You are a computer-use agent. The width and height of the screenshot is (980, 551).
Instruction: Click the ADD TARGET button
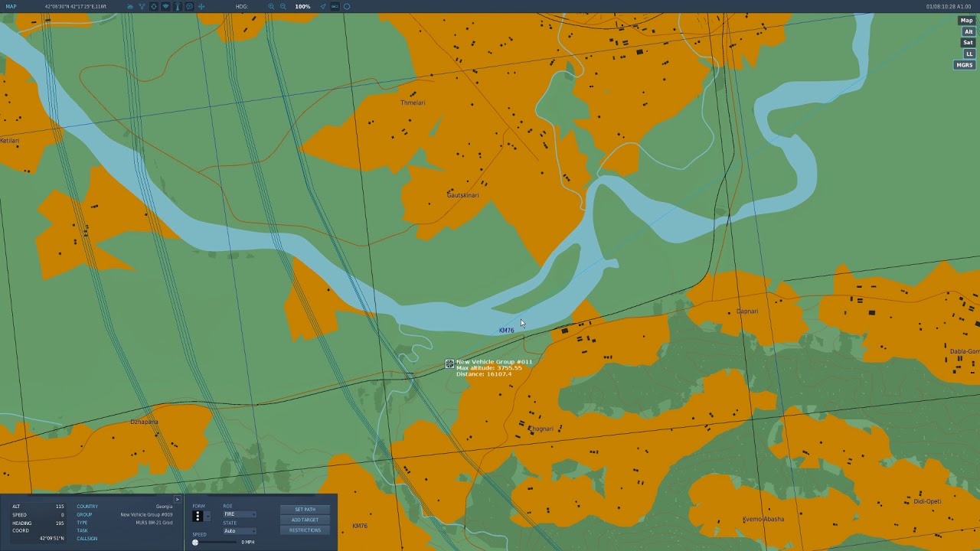[305, 520]
